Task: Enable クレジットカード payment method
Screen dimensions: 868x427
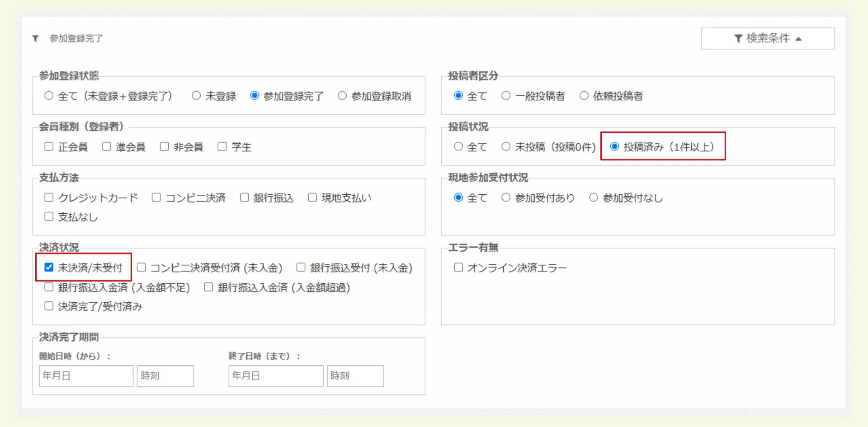Action: 49,197
